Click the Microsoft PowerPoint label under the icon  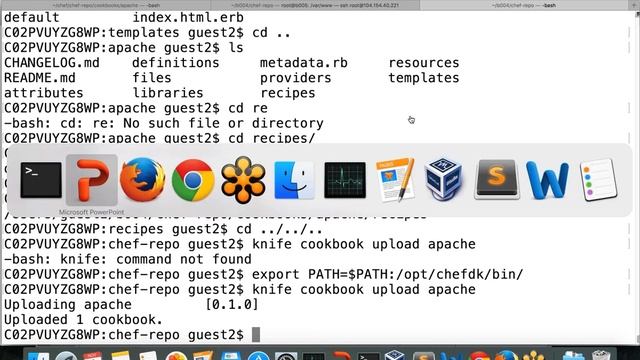click(91, 212)
